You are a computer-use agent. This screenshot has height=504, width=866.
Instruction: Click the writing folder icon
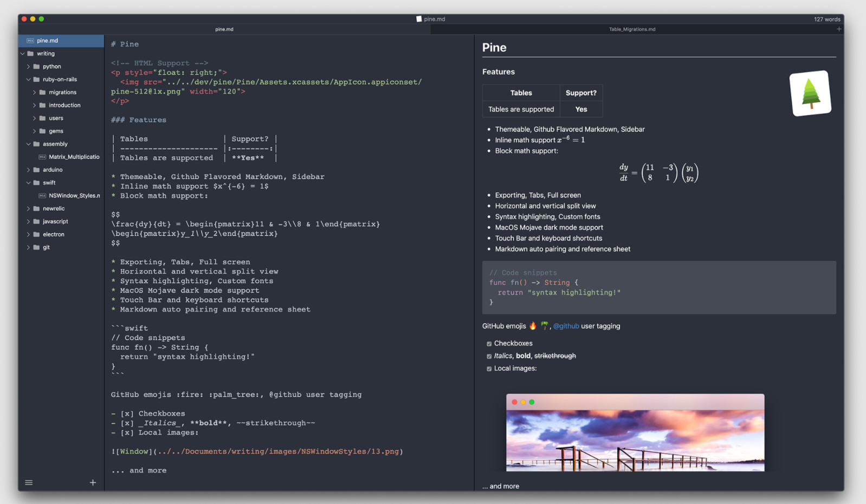pyautogui.click(x=31, y=54)
